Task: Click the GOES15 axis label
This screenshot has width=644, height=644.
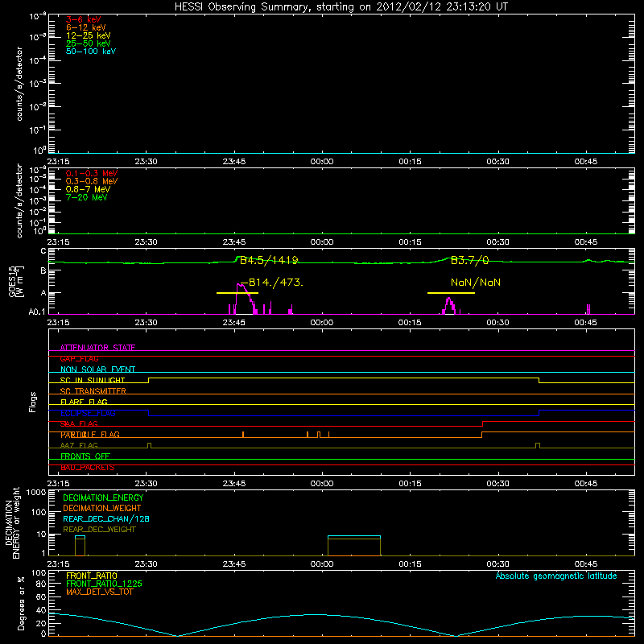Action: point(16,281)
